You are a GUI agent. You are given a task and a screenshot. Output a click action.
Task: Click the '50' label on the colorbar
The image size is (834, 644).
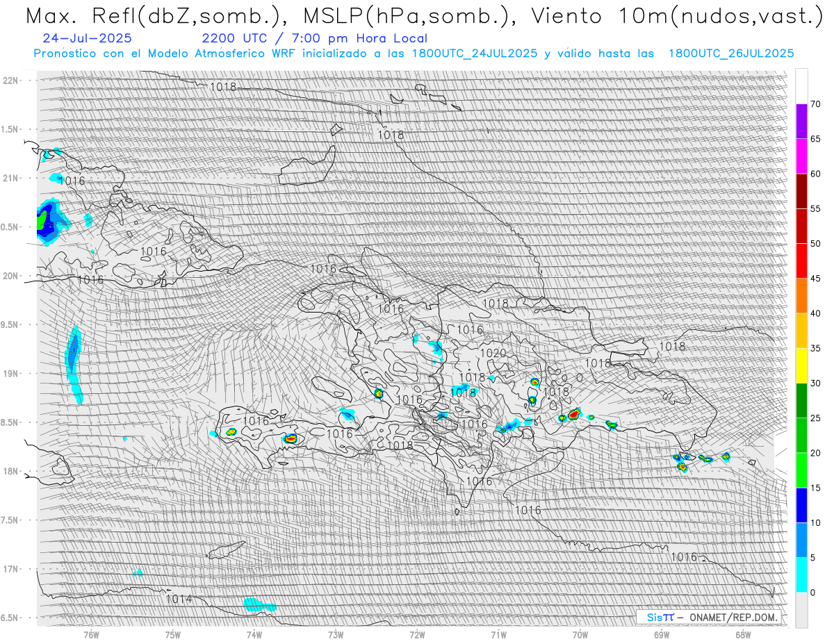[815, 244]
